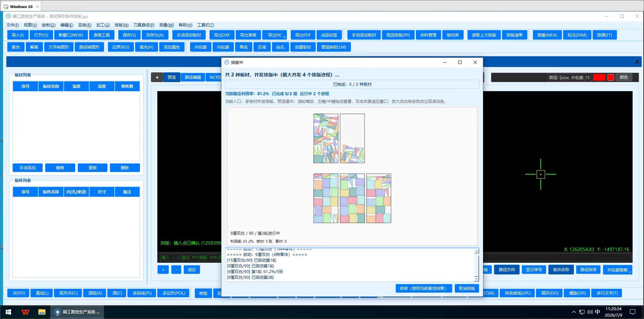Click the red layer color swatch
644x319 pixels.
point(599,77)
